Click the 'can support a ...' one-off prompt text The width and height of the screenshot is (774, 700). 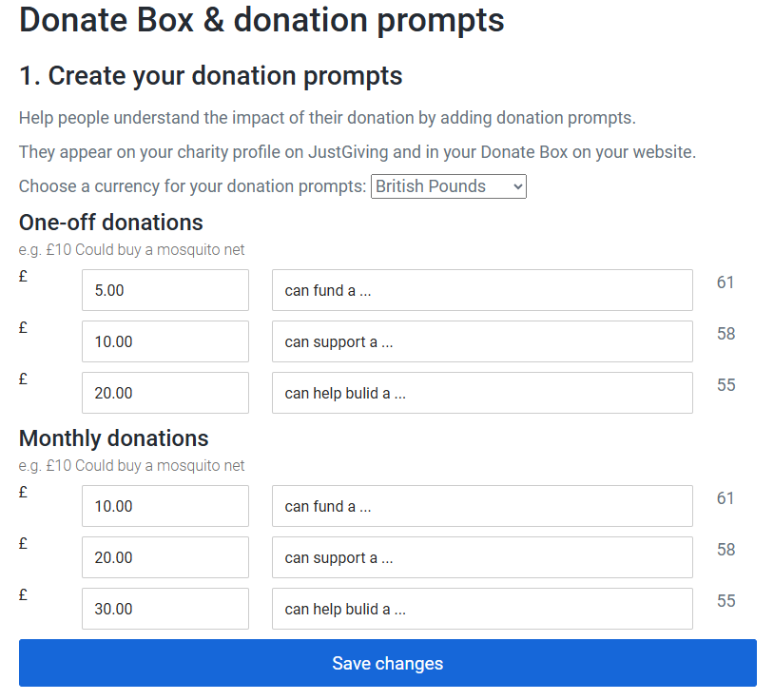(482, 341)
